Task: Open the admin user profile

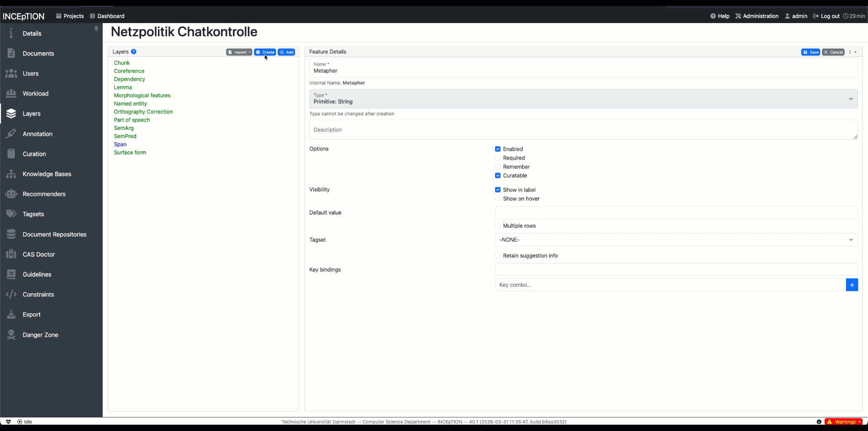Action: click(x=796, y=16)
